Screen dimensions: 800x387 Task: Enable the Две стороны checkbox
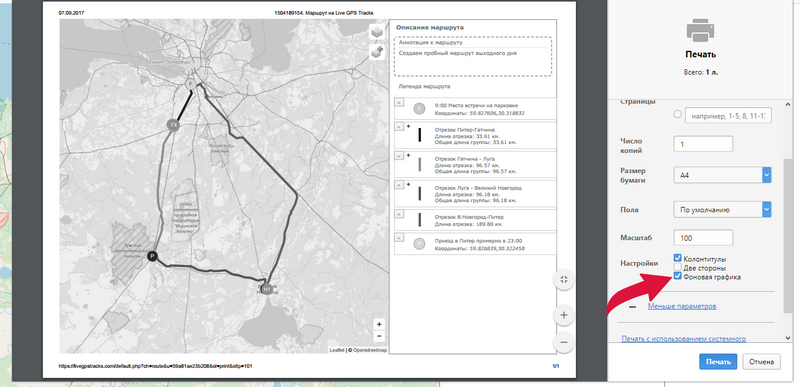[x=678, y=268]
